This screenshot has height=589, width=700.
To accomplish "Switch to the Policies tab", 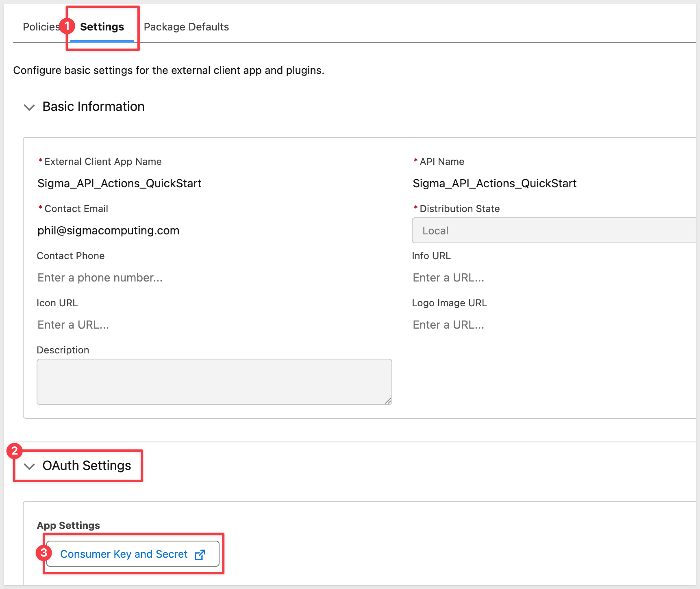I will (x=41, y=27).
